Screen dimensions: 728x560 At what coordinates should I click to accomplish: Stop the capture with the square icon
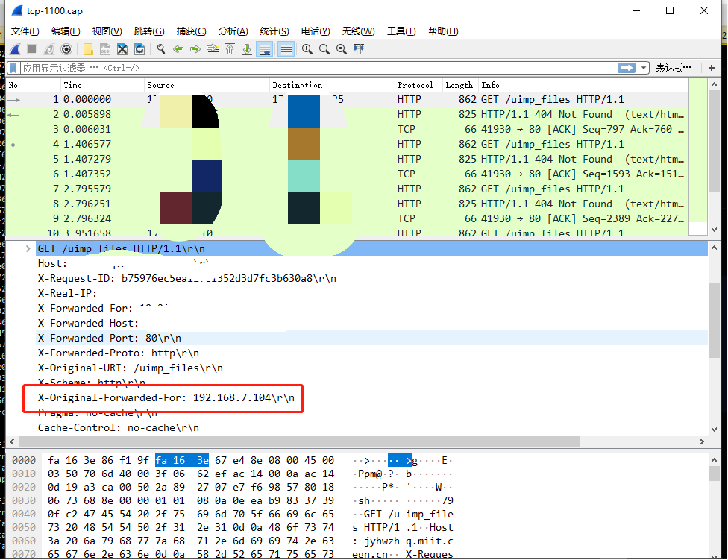click(x=32, y=49)
